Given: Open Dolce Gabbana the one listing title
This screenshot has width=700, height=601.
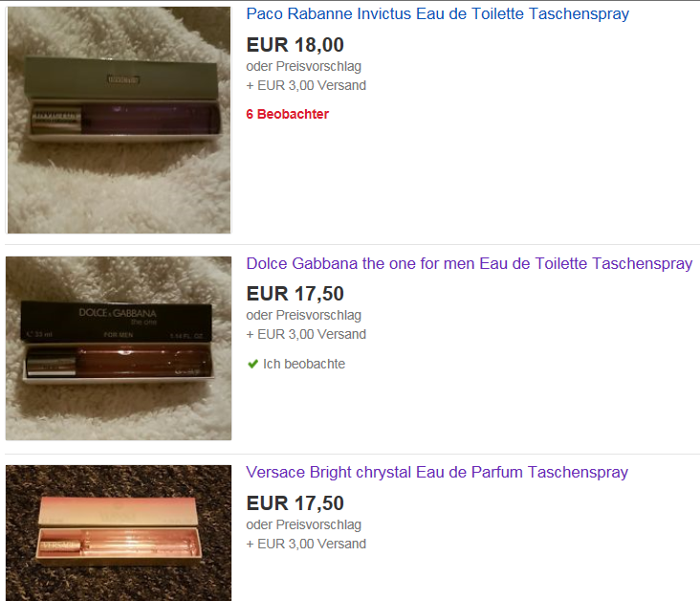Looking at the screenshot, I should (470, 263).
